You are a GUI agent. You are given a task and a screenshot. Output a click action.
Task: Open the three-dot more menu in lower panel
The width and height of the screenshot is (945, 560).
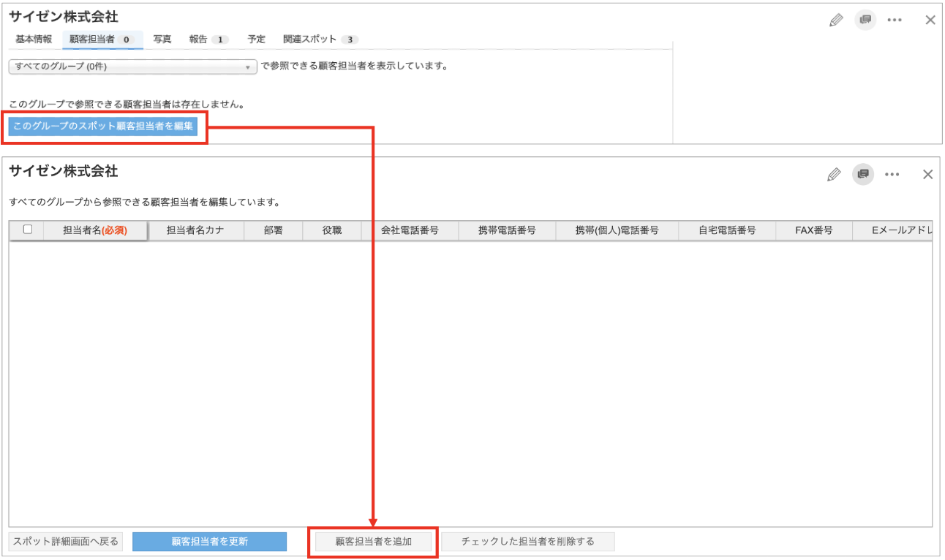pyautogui.click(x=892, y=175)
